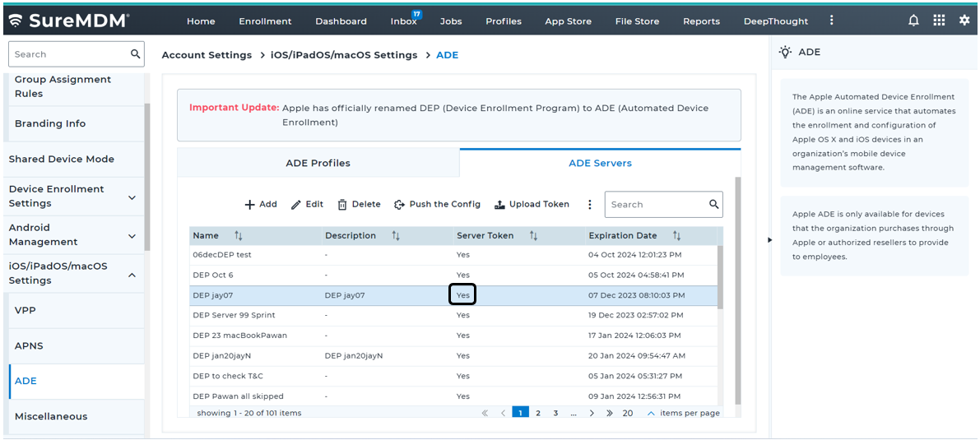The height and width of the screenshot is (440, 980).
Task: Select the DEP Pawan all skipped row
Action: tap(453, 396)
